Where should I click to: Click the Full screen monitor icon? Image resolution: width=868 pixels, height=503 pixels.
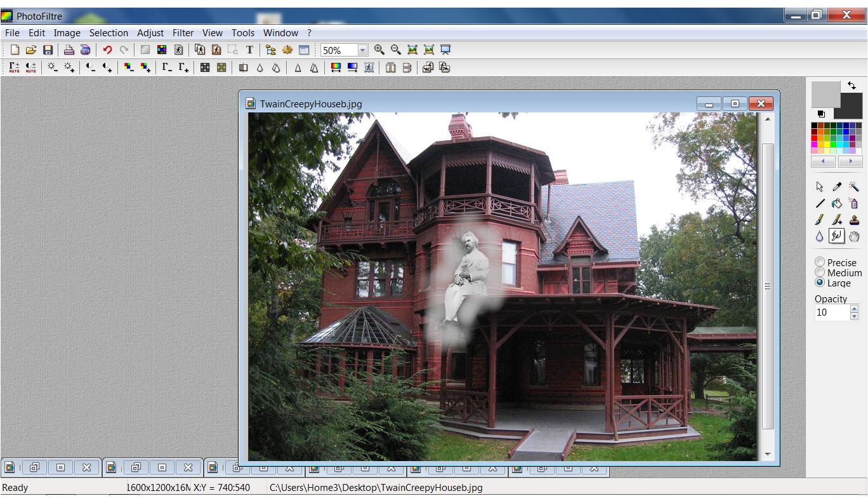445,50
